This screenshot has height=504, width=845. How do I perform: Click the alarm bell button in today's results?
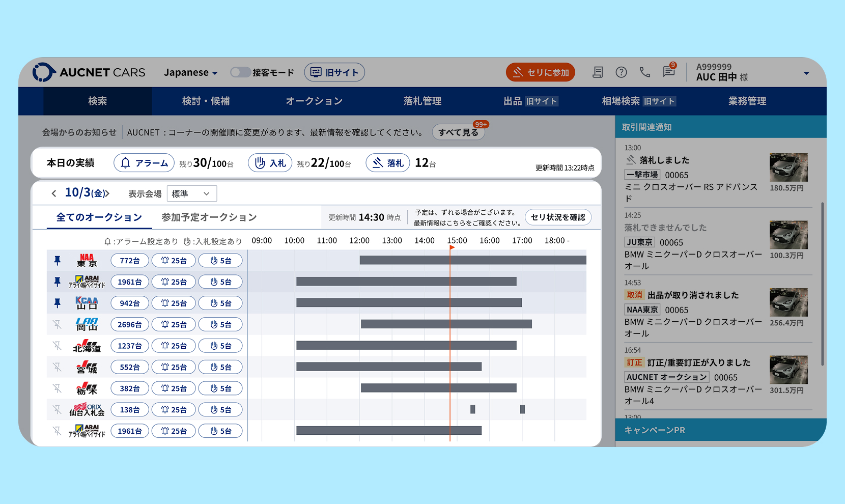pyautogui.click(x=144, y=163)
